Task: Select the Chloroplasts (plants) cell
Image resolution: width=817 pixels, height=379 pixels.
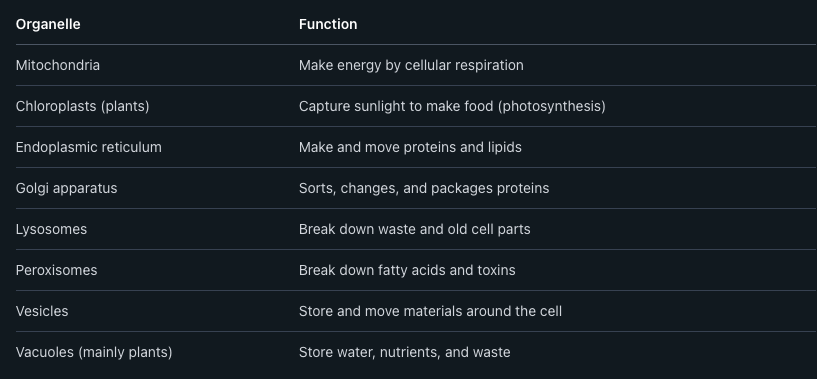Action: pyautogui.click(x=82, y=106)
